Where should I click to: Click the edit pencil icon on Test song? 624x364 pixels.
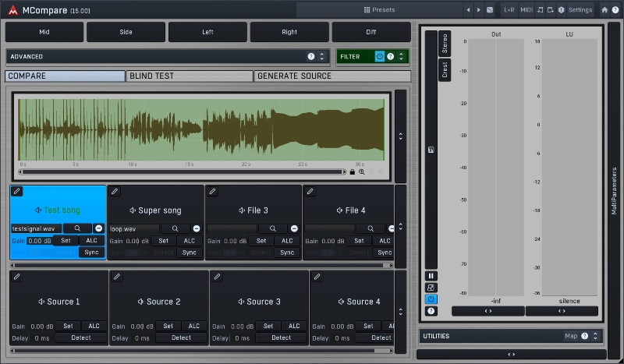pyautogui.click(x=17, y=191)
